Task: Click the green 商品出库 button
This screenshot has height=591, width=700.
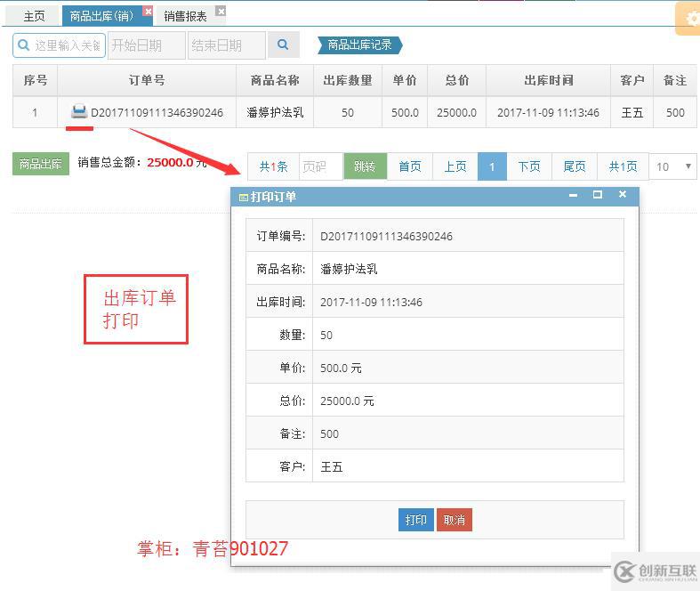Action: (41, 164)
